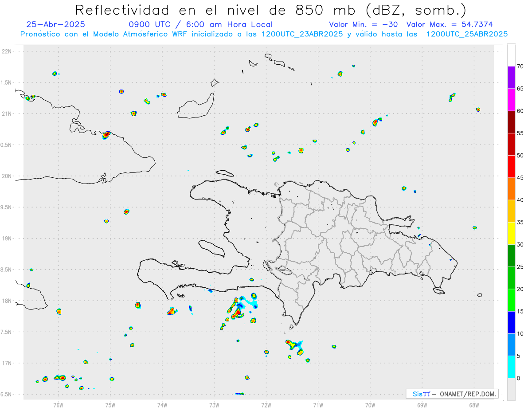The image size is (532, 411).
Task: Select the '19N' latitude axis label
Action: coord(8,239)
